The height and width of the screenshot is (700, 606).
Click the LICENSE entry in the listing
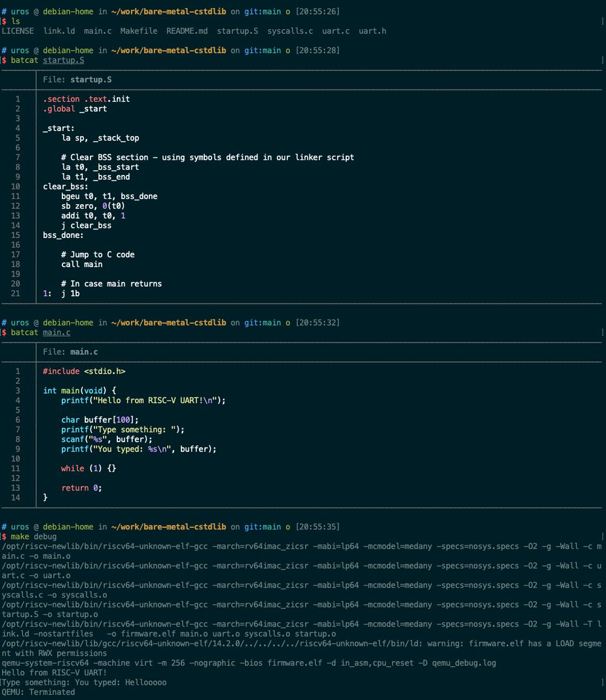tap(18, 31)
